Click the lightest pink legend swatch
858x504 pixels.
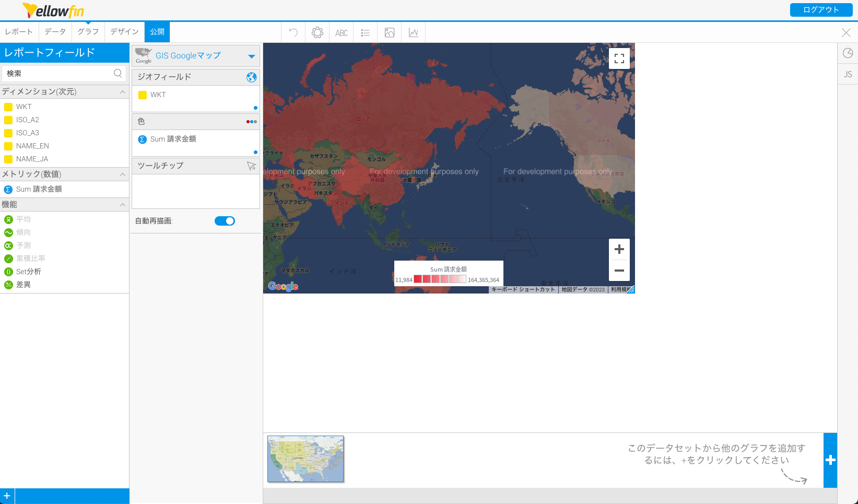coord(462,279)
